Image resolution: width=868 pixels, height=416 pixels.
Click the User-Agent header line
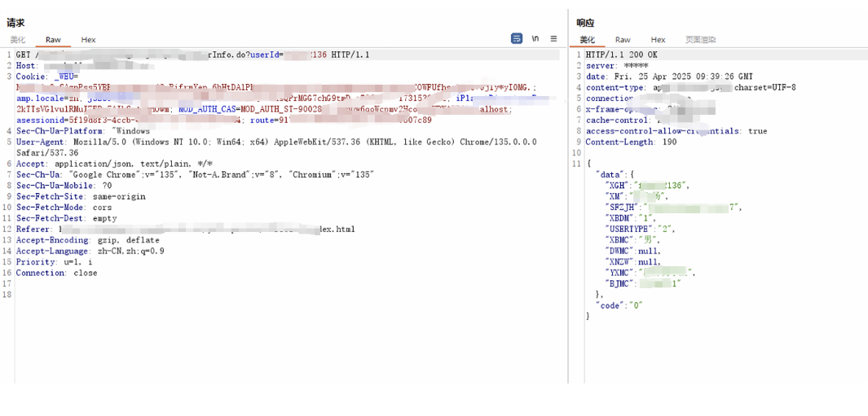tap(276, 147)
